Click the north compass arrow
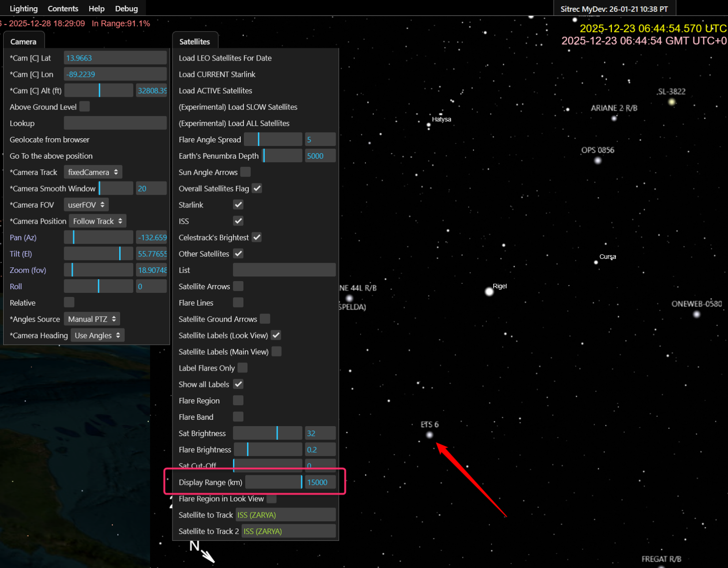The height and width of the screenshot is (568, 728). pos(207,555)
